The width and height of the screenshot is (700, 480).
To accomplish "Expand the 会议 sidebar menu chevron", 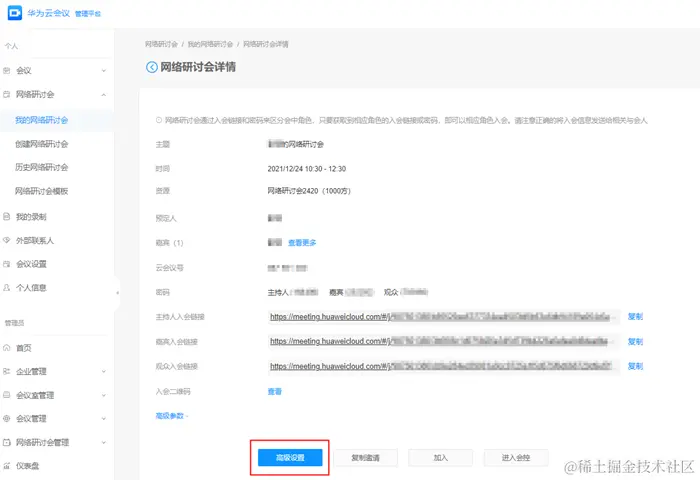I will [x=104, y=71].
